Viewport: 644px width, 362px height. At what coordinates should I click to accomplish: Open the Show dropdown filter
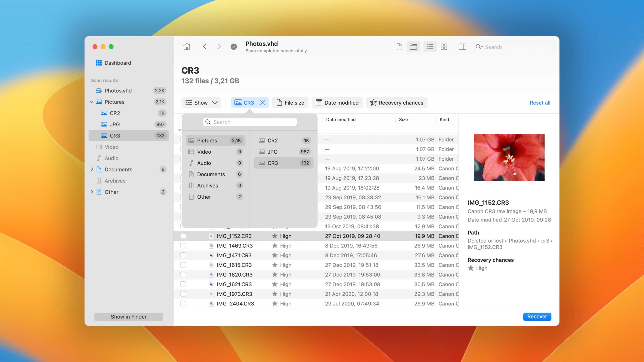[201, 103]
